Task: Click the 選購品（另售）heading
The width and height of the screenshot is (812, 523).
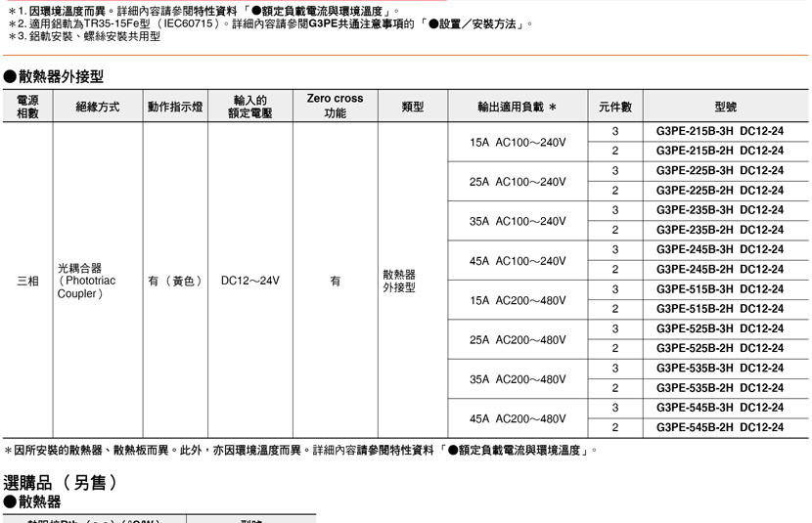Action: [61, 483]
